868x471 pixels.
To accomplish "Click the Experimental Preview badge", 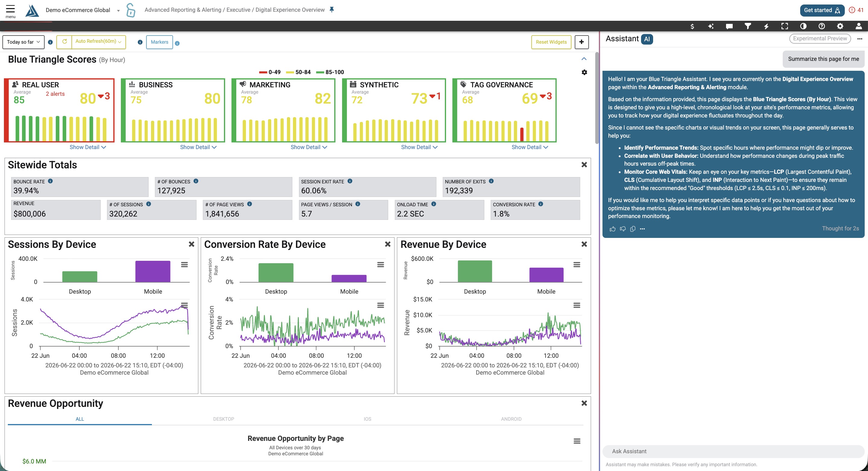I will pos(820,38).
